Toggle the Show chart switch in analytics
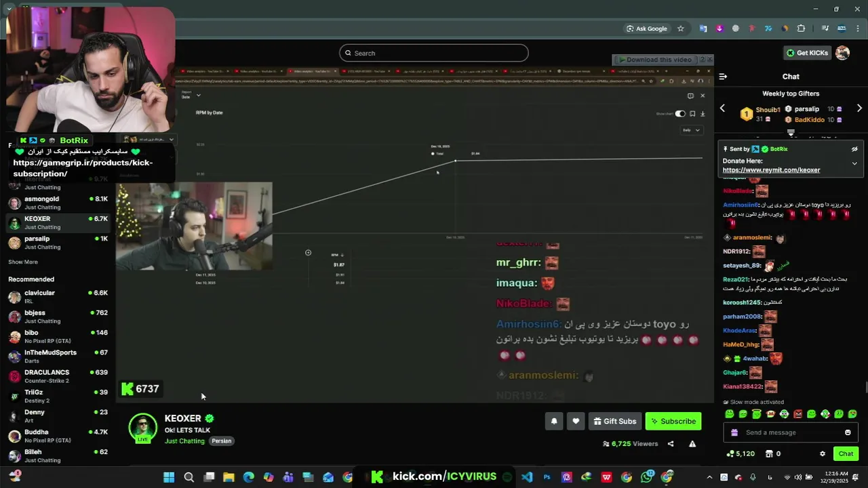This screenshot has width=868, height=488. click(680, 114)
